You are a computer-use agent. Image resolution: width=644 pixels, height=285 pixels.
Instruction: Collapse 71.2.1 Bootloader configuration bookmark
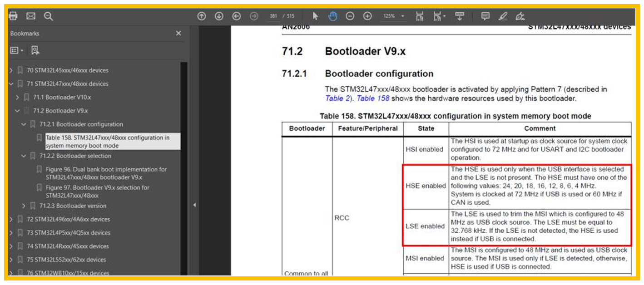[x=24, y=124]
